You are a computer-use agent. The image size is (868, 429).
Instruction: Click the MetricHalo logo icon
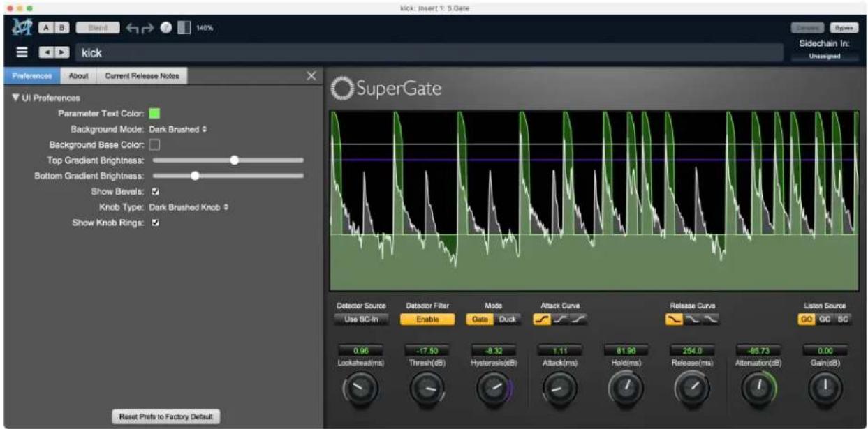[22, 29]
